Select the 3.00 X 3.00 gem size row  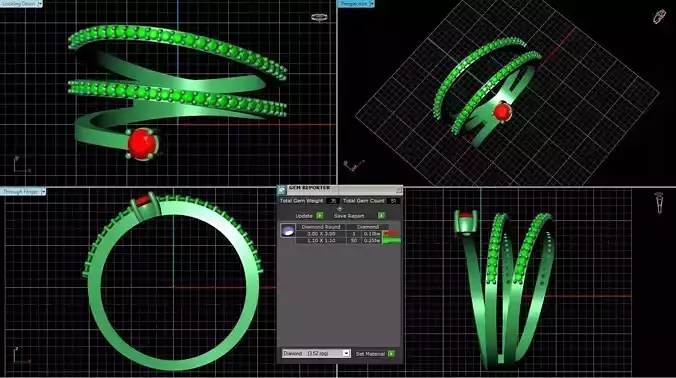(x=321, y=234)
